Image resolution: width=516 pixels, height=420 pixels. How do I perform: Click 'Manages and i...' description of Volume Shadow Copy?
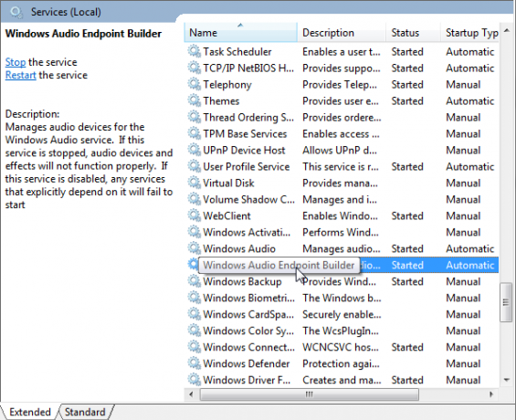click(x=340, y=200)
